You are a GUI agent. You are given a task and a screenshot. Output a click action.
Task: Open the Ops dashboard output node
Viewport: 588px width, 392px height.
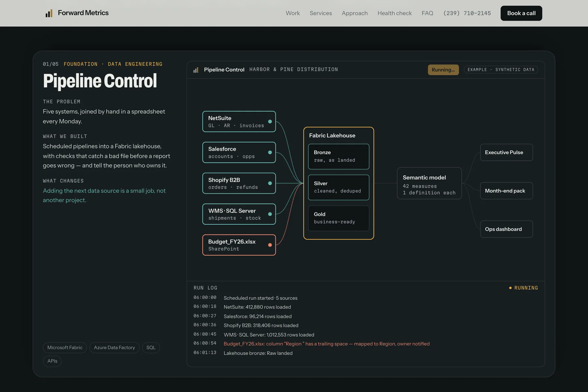coord(506,229)
